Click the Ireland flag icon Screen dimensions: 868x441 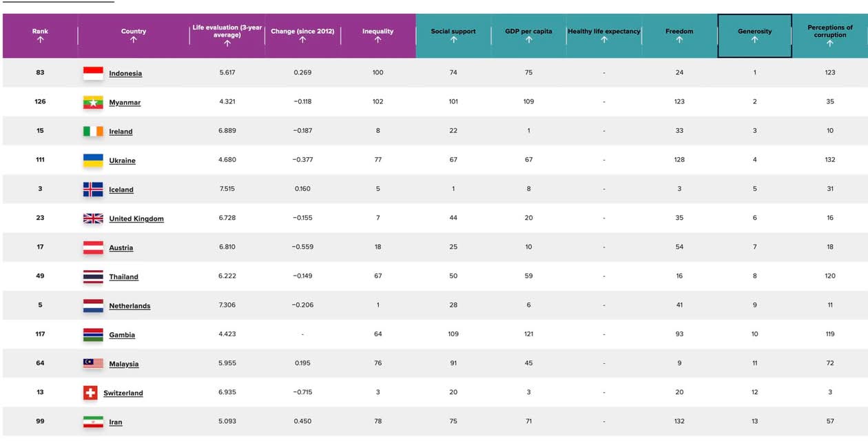[x=93, y=131]
